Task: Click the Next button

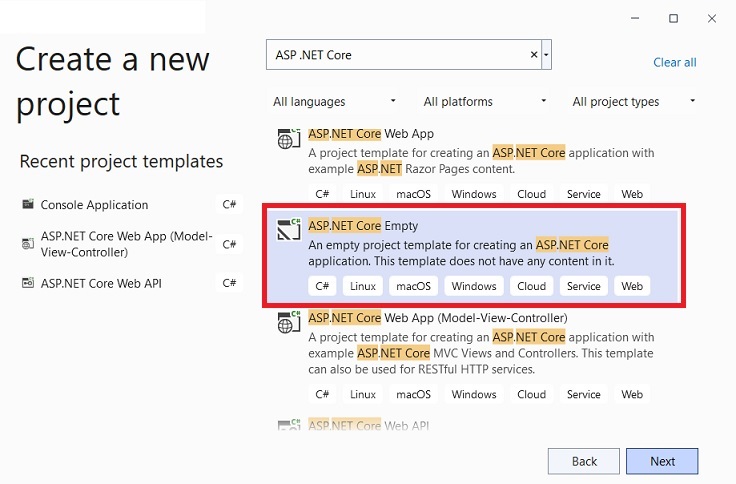Action: click(662, 461)
